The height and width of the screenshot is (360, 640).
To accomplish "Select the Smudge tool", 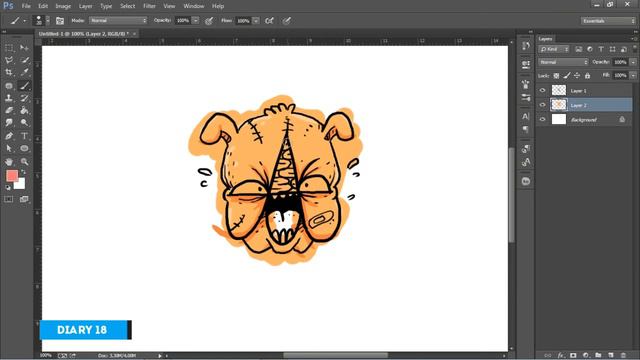I will click(9, 122).
